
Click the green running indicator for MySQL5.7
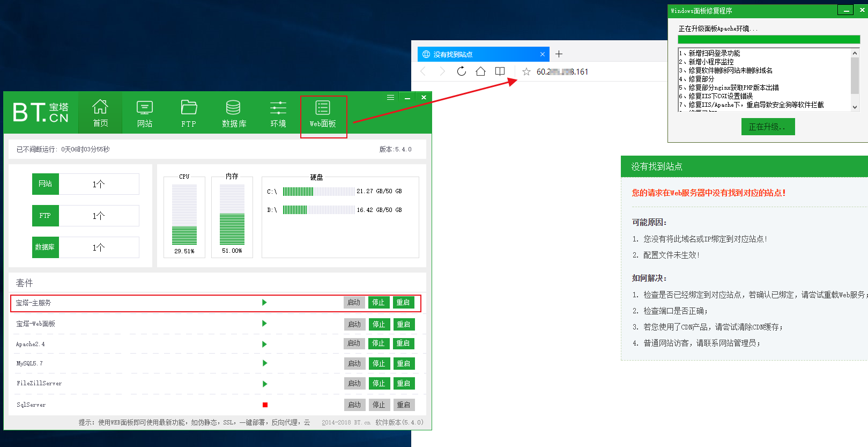click(x=264, y=363)
